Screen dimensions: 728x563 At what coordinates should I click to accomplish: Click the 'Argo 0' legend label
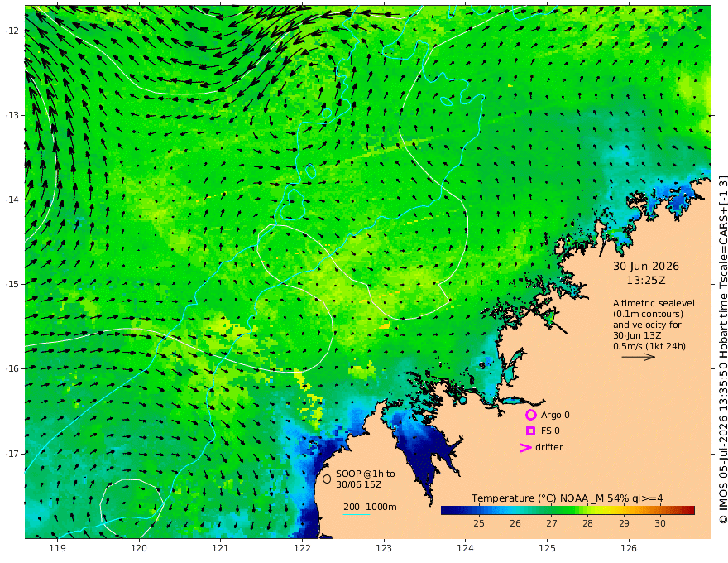555,415
